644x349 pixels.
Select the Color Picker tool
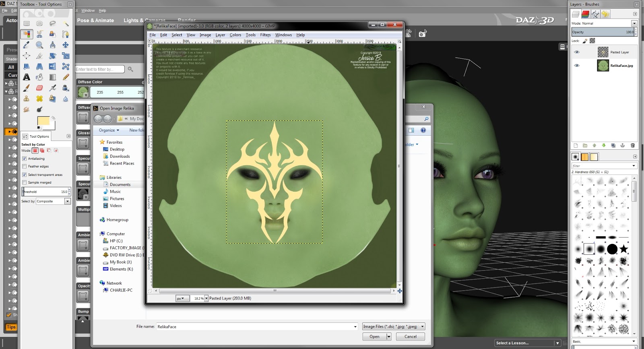click(x=27, y=45)
